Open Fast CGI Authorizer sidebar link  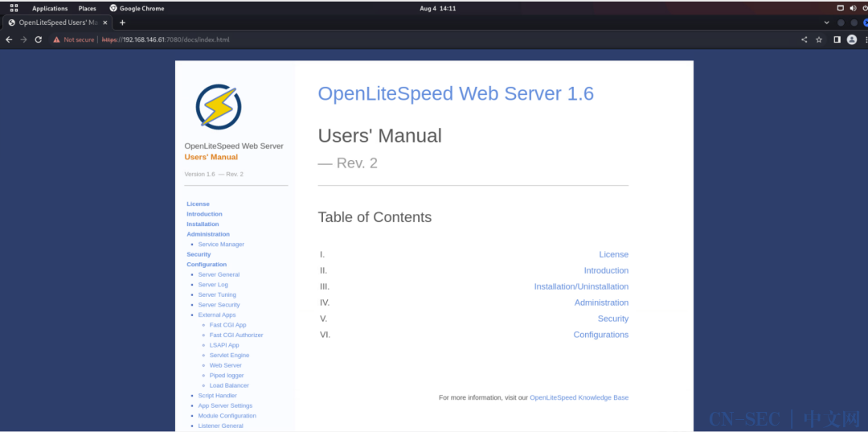(x=236, y=335)
